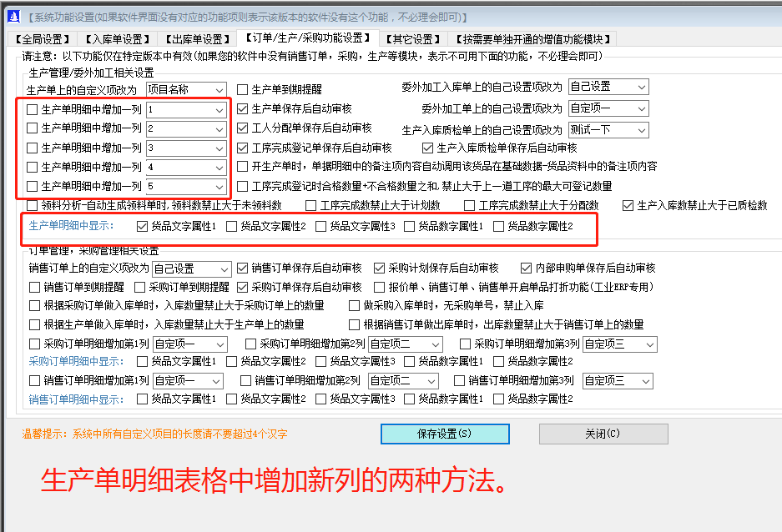Click the 关闭(C) button
Image resolution: width=782 pixels, height=532 pixels.
click(603, 434)
